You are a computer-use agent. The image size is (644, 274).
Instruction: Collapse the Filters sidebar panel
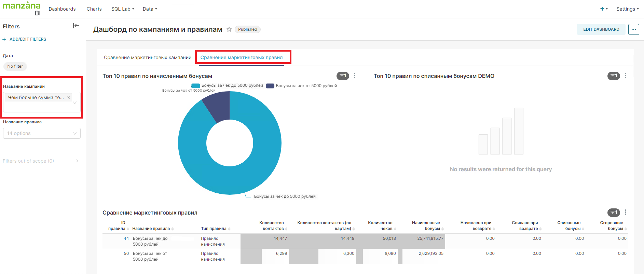[76, 26]
